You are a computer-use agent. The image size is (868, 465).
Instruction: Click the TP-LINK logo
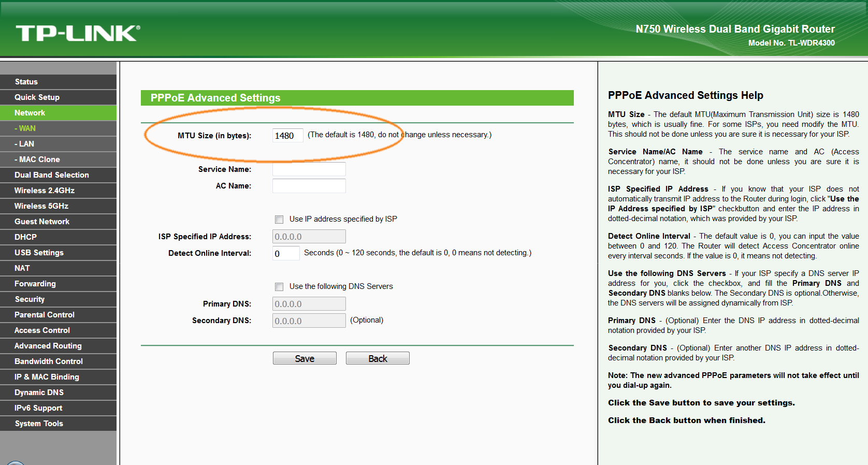(x=78, y=33)
